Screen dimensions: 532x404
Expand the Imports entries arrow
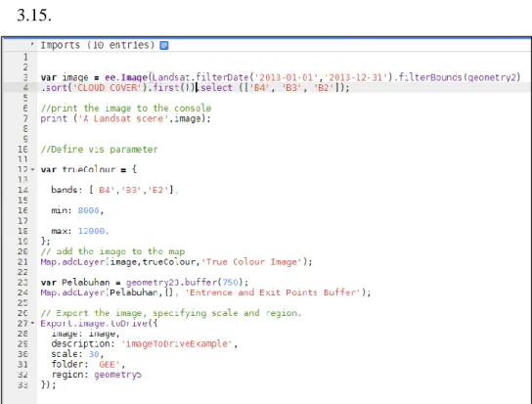click(32, 44)
